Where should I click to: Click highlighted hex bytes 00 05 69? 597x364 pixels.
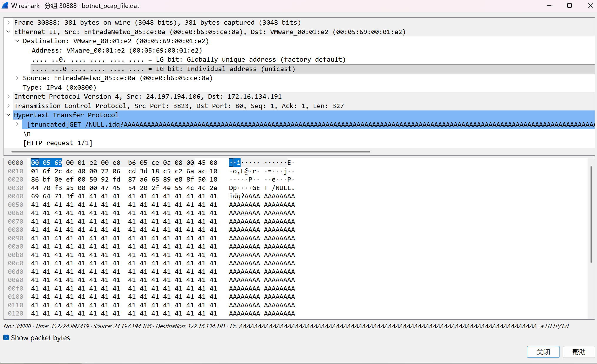(x=46, y=162)
